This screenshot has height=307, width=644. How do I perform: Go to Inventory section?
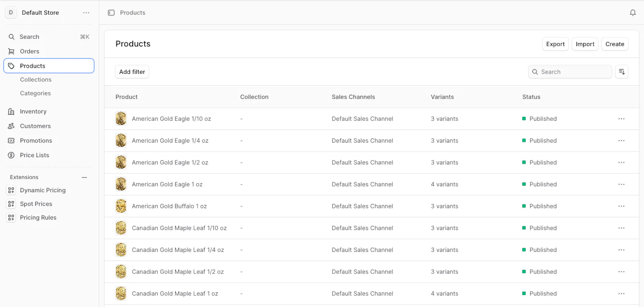coord(49,112)
